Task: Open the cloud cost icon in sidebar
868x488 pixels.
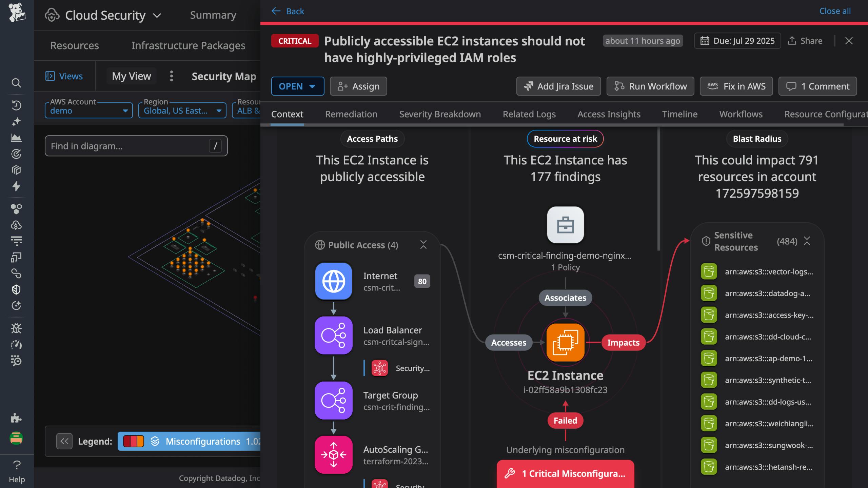Action: pos(16,225)
